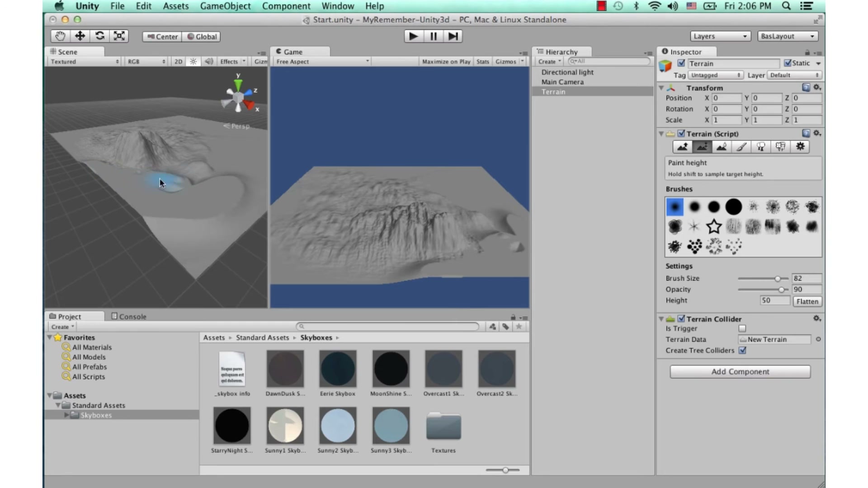
Task: Open the Assets menu
Action: [176, 6]
